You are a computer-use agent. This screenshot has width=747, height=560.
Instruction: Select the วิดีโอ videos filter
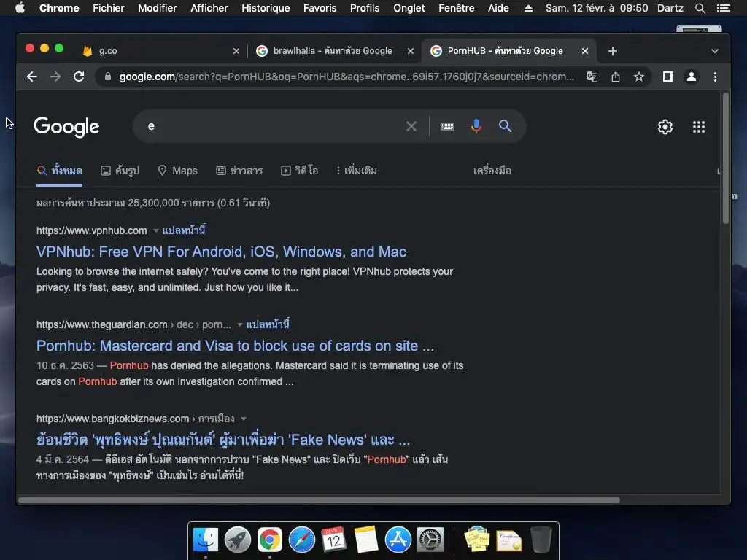coord(300,171)
